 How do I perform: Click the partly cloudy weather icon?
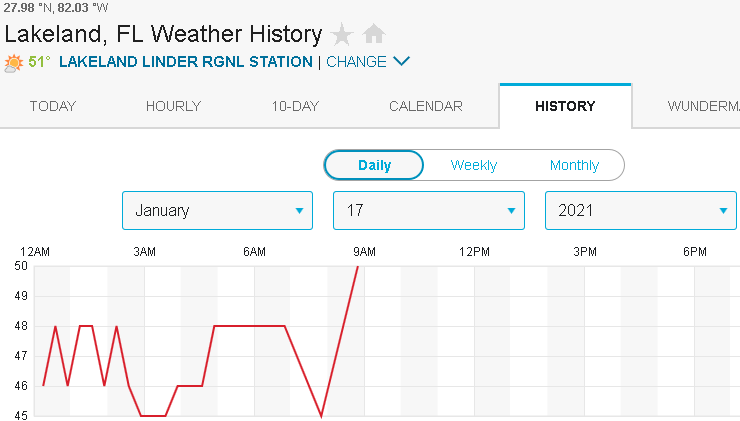(14, 62)
